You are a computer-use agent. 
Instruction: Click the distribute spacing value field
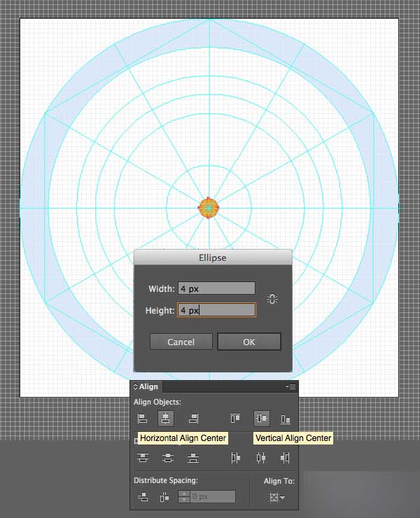[x=213, y=496]
